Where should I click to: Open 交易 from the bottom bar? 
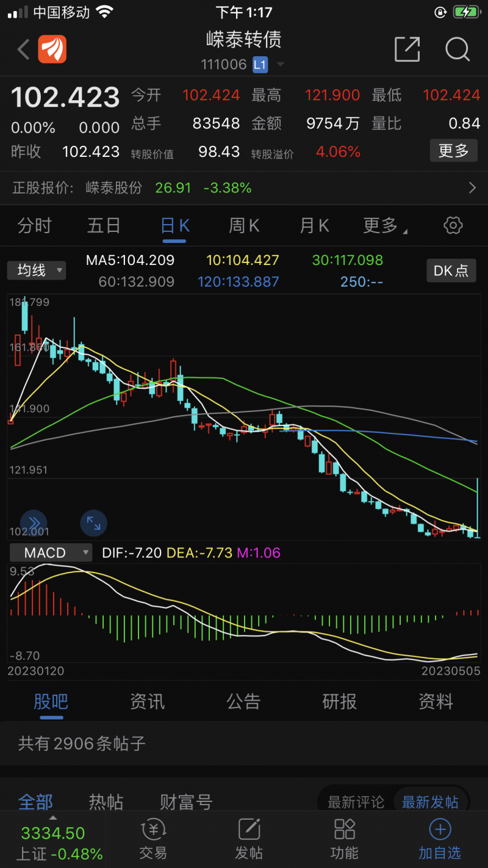click(152, 839)
